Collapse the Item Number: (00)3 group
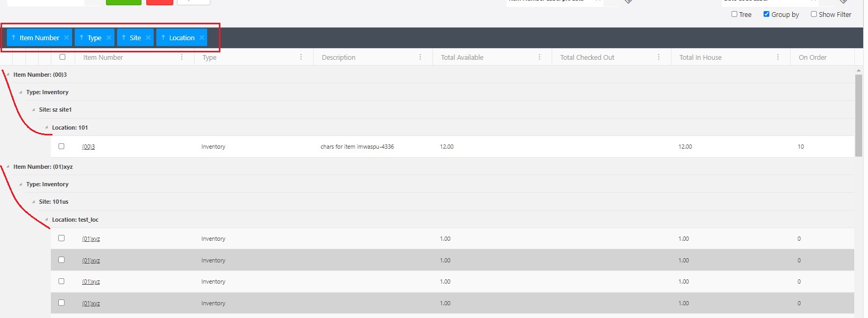Viewport: 868px width, 318px height. (8, 75)
